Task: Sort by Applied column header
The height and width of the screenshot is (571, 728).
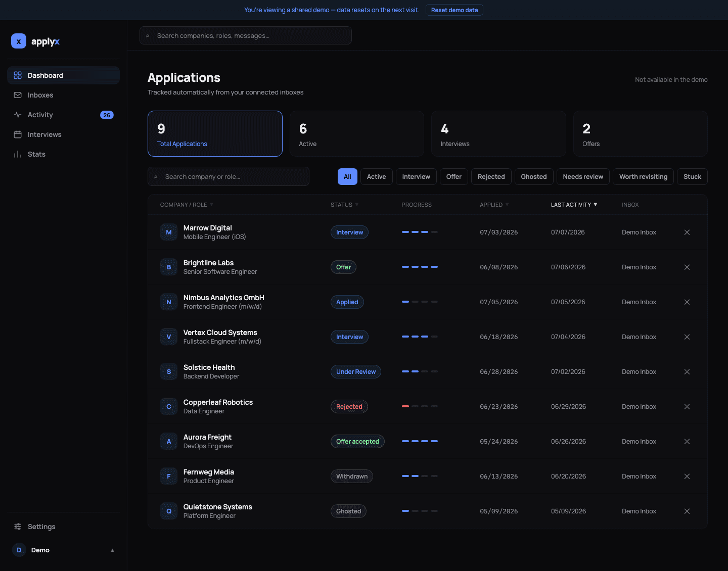Action: tap(494, 205)
